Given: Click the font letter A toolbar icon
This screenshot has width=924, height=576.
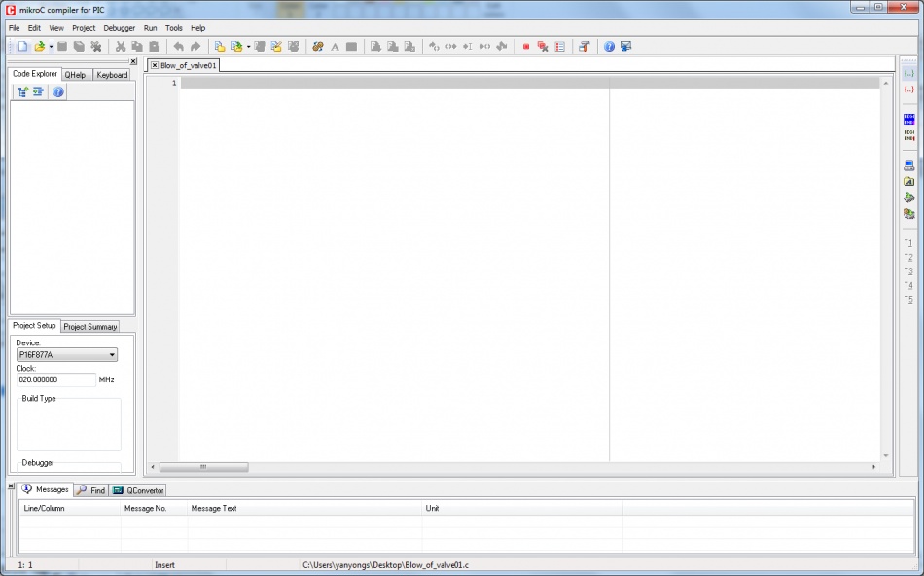Looking at the screenshot, I should tap(335, 46).
